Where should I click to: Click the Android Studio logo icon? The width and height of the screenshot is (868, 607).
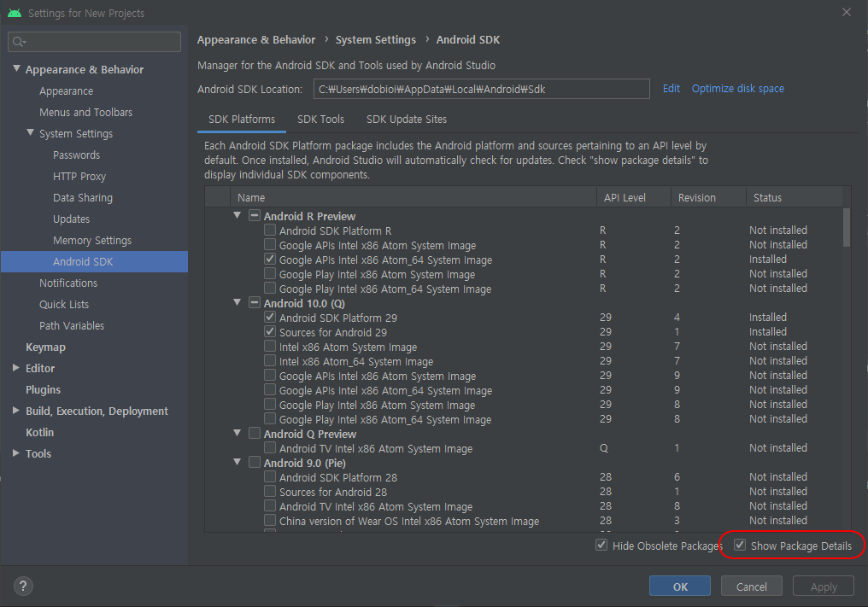coord(15,13)
